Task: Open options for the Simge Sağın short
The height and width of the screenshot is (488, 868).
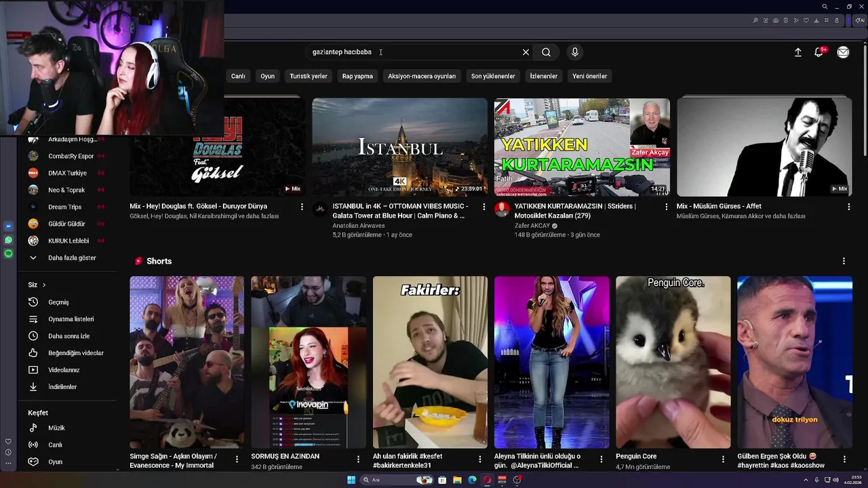Action: [x=237, y=460]
